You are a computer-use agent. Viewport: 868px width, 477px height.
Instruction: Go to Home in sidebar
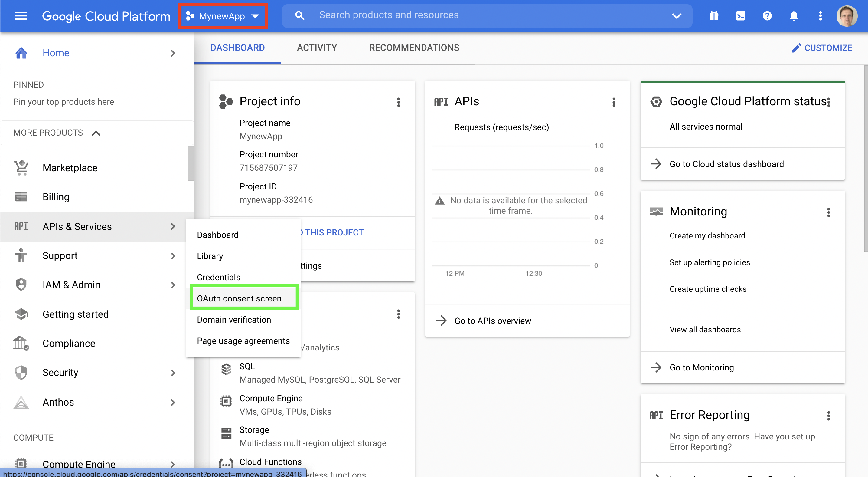(x=56, y=53)
